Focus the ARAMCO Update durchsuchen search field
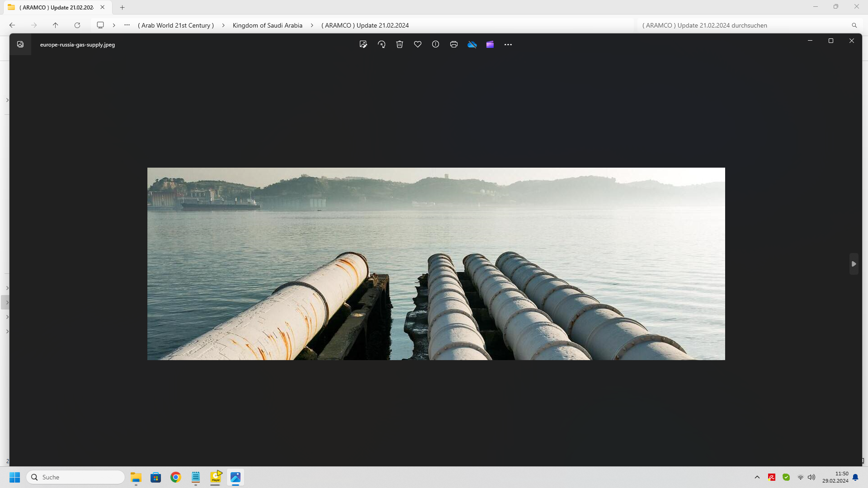Image resolution: width=868 pixels, height=488 pixels. click(x=745, y=25)
